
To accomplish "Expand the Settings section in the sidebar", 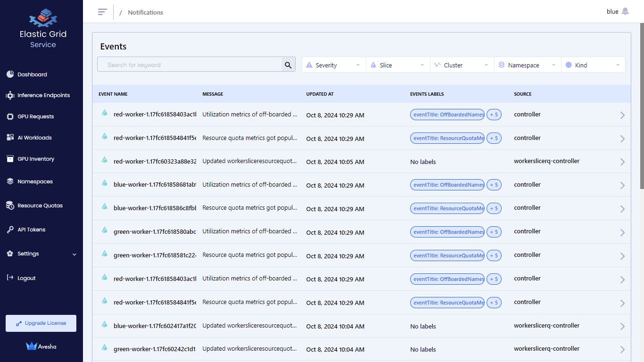I will (x=41, y=254).
